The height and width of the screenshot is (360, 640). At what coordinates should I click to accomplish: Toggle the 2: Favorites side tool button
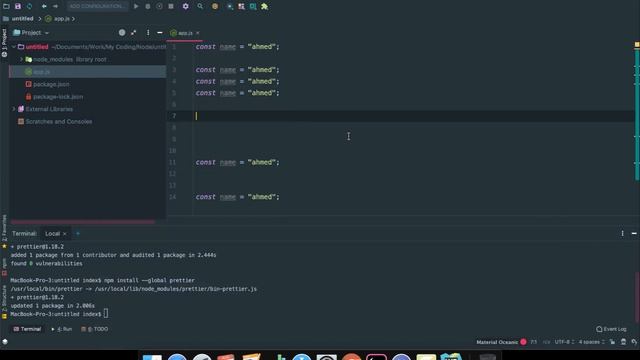(x=4, y=232)
